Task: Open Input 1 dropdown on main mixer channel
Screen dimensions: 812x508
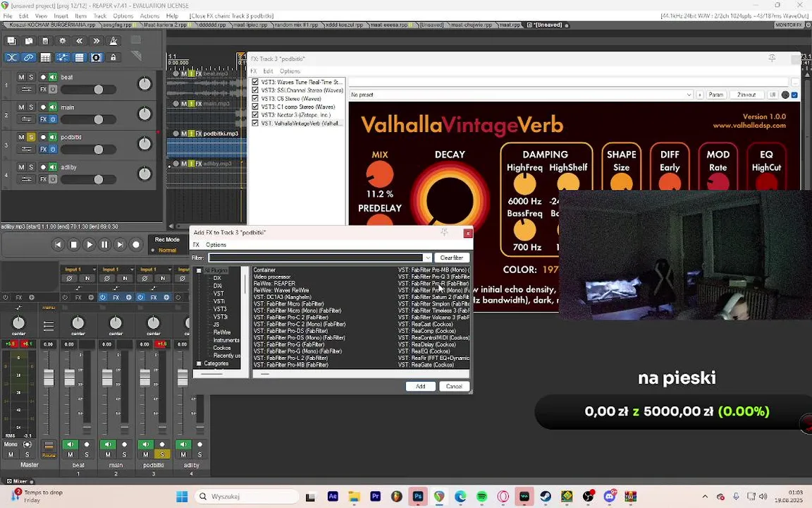Action: [116, 270]
